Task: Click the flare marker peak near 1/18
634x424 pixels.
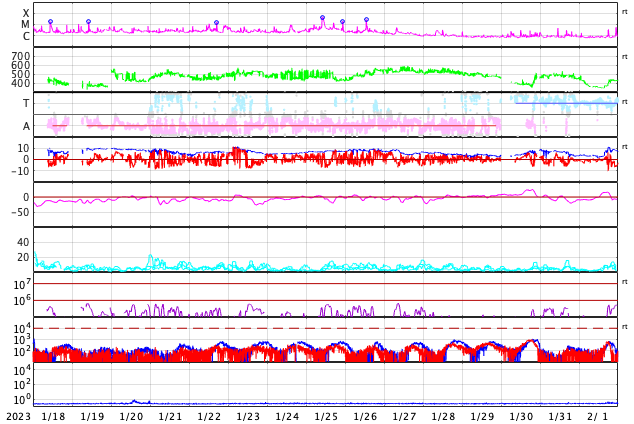Action: click(x=51, y=21)
